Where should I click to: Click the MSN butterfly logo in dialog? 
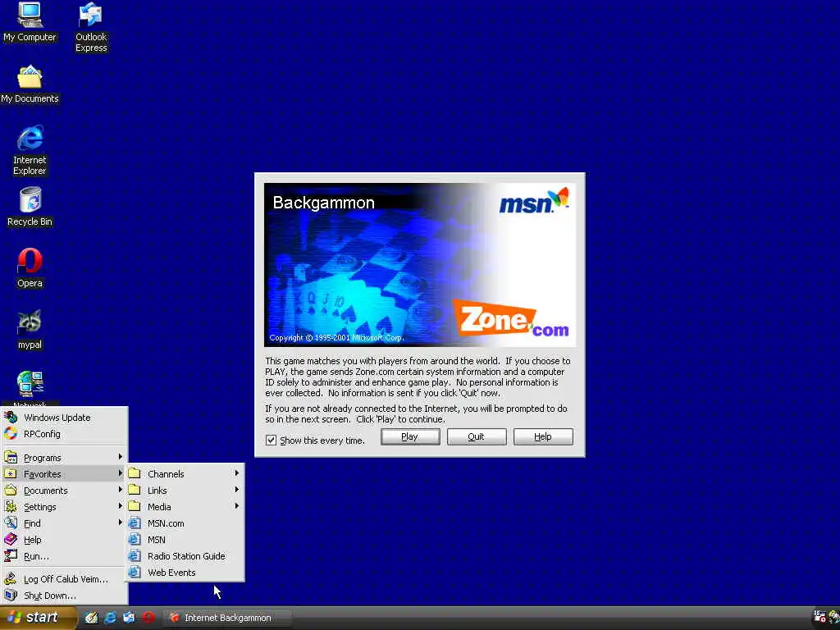[534, 201]
